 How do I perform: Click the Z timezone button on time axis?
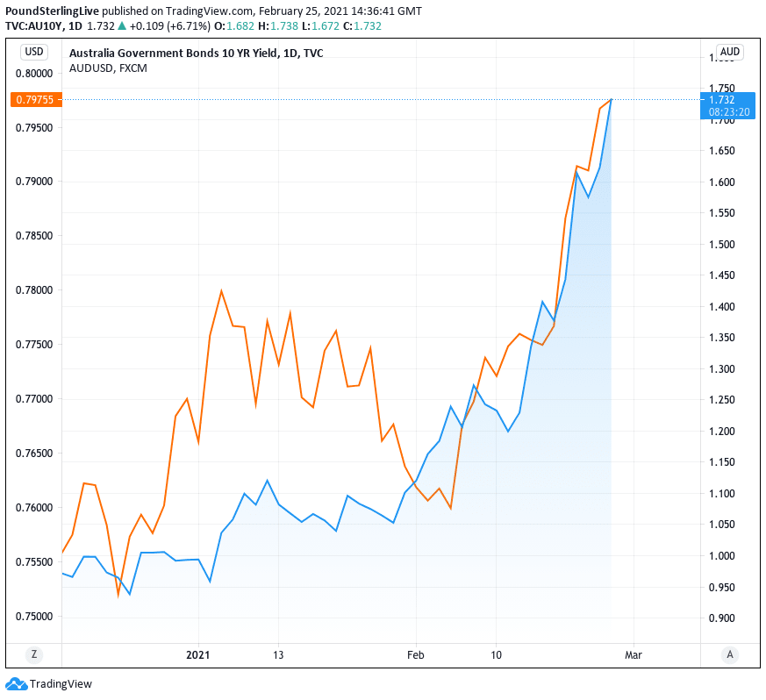[34, 654]
